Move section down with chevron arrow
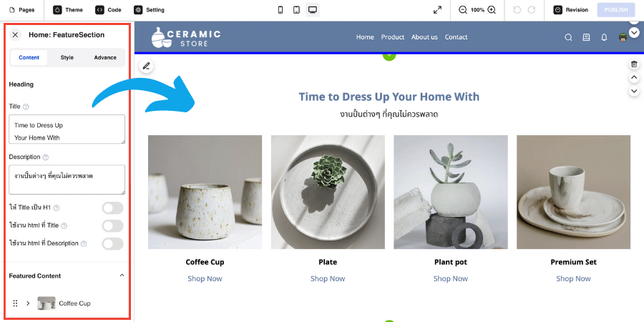This screenshot has width=644, height=322. [634, 91]
